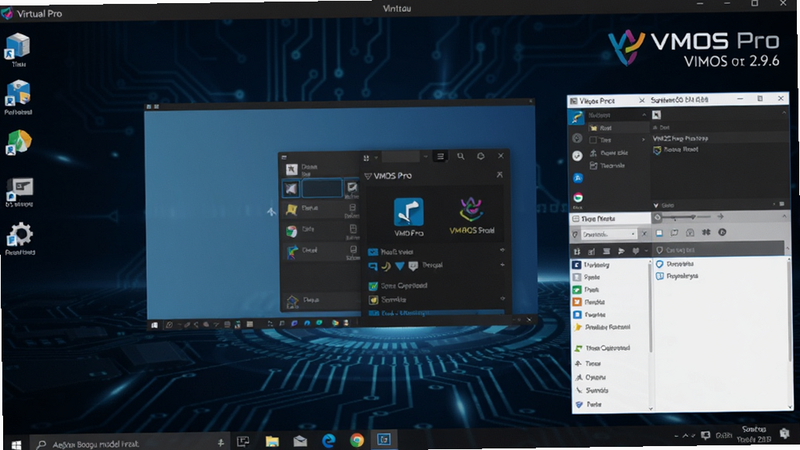Open the monitor-shaped desktop shortcut
This screenshot has width=800, height=450.
(x=19, y=191)
